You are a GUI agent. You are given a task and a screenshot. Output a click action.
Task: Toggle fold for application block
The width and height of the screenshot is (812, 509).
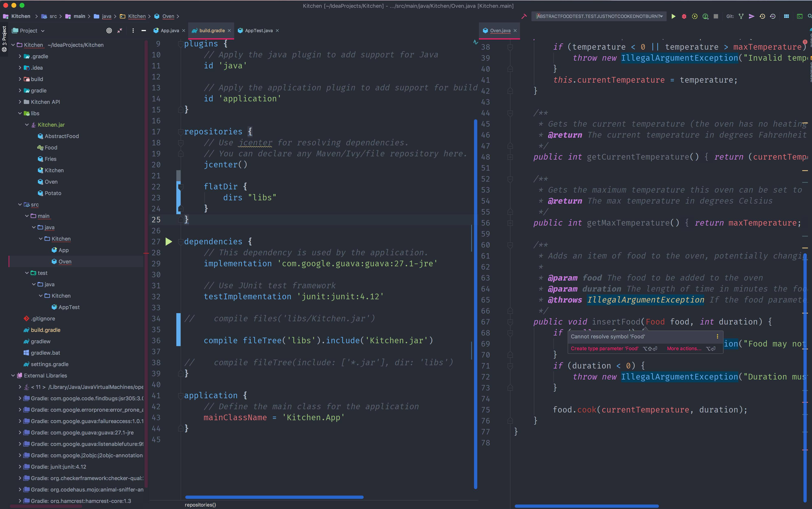pos(181,396)
